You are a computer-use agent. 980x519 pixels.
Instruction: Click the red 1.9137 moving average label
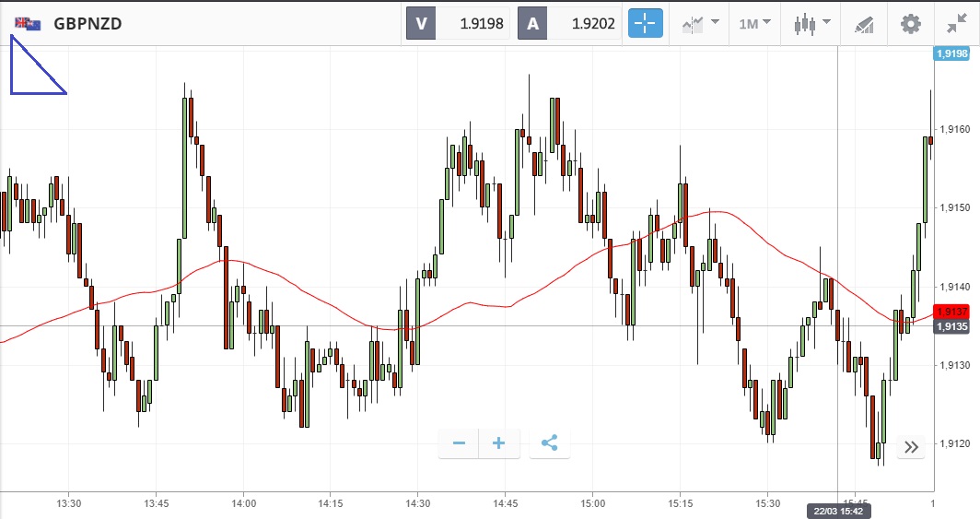[949, 312]
